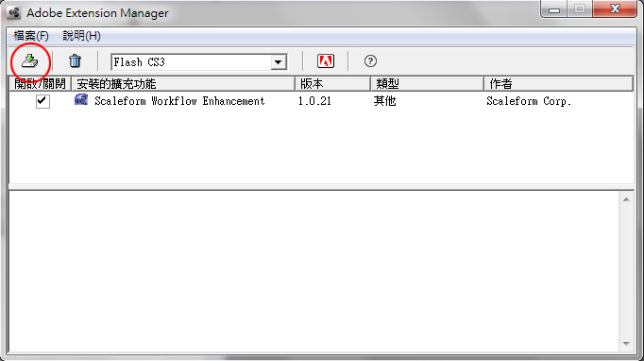This screenshot has height=361, width=644.
Task: Minimize the Adobe Extension Manager window
Action: click(x=554, y=9)
